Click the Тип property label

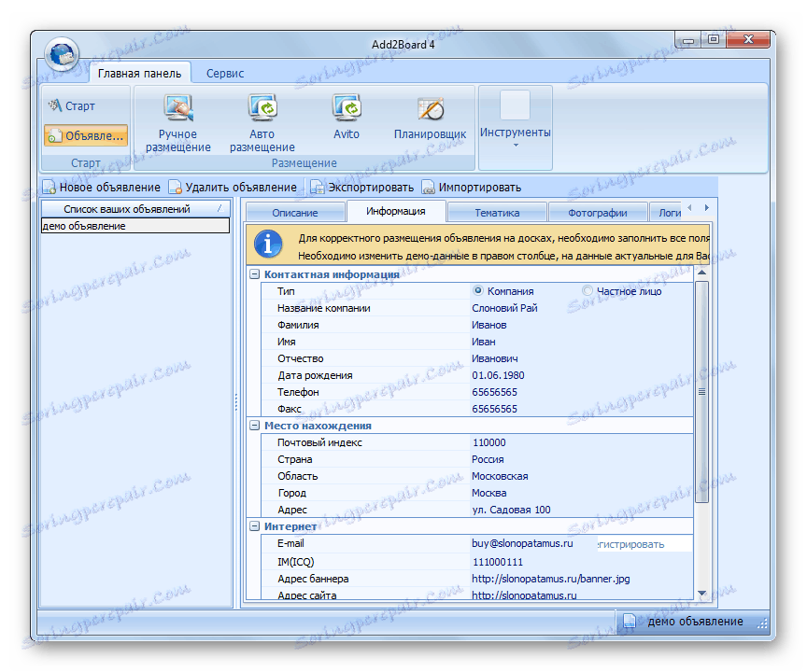pos(286,291)
